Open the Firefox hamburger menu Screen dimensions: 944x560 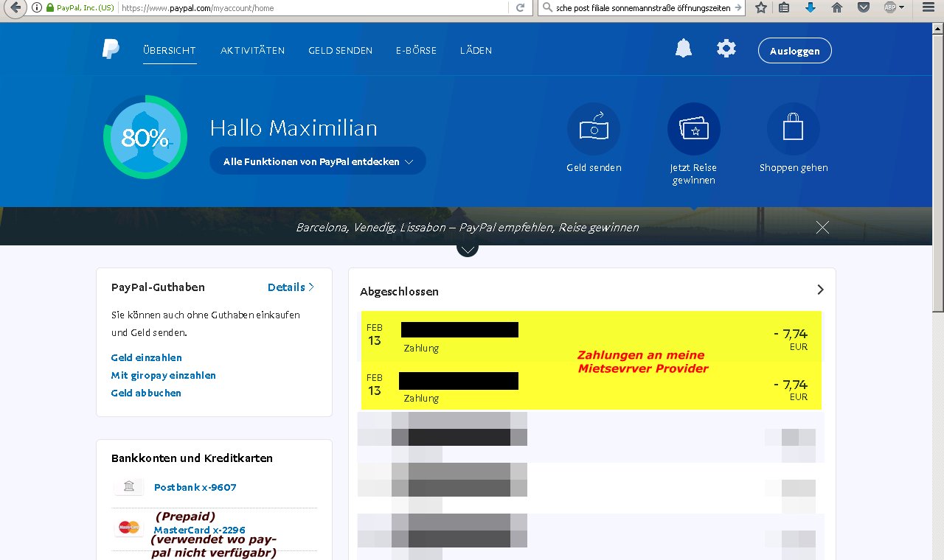(x=928, y=7)
